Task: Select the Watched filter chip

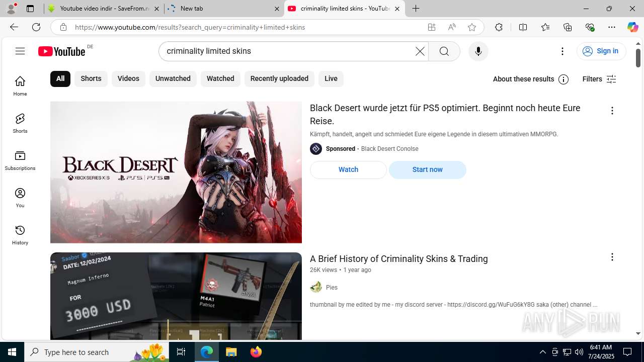Action: pos(220,79)
